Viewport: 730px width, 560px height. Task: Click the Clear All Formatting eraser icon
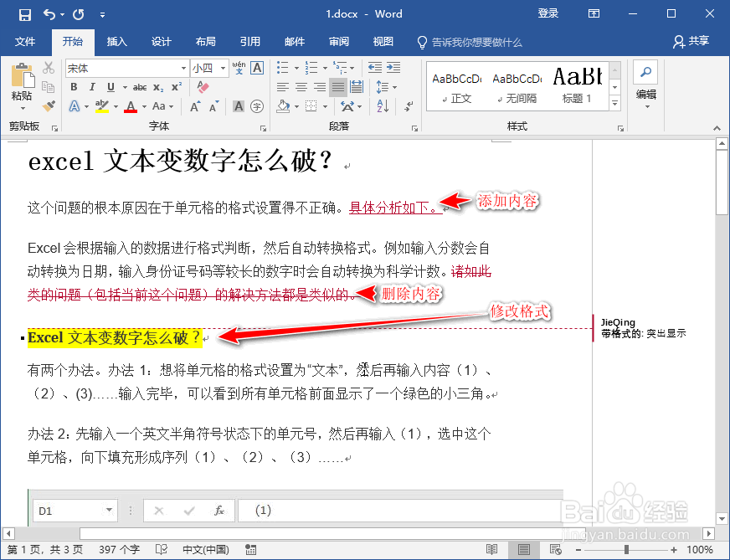point(203,87)
